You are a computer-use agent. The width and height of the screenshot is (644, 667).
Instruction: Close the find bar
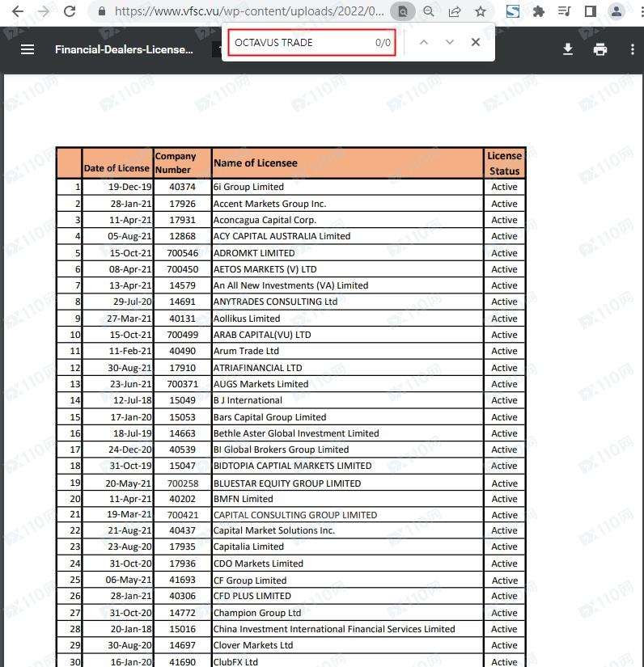coord(476,42)
